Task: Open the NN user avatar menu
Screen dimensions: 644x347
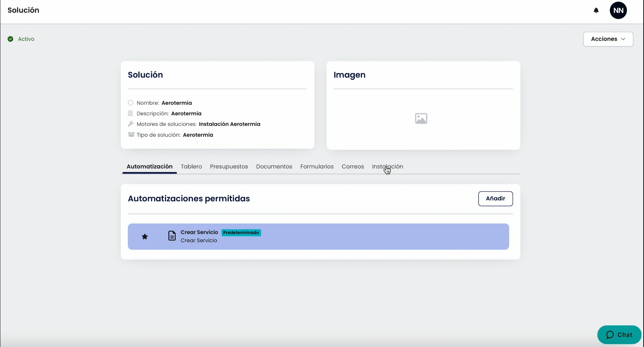Action: click(x=618, y=10)
